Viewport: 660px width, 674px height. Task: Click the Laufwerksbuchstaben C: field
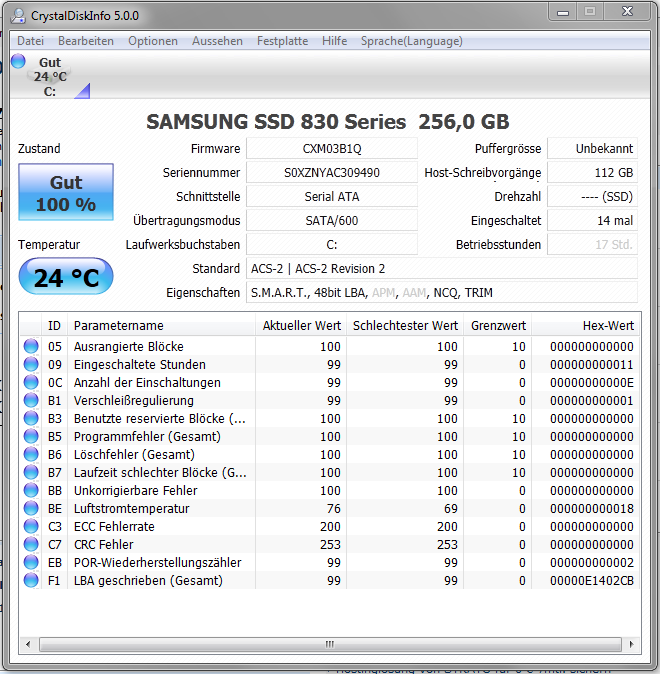[332, 245]
